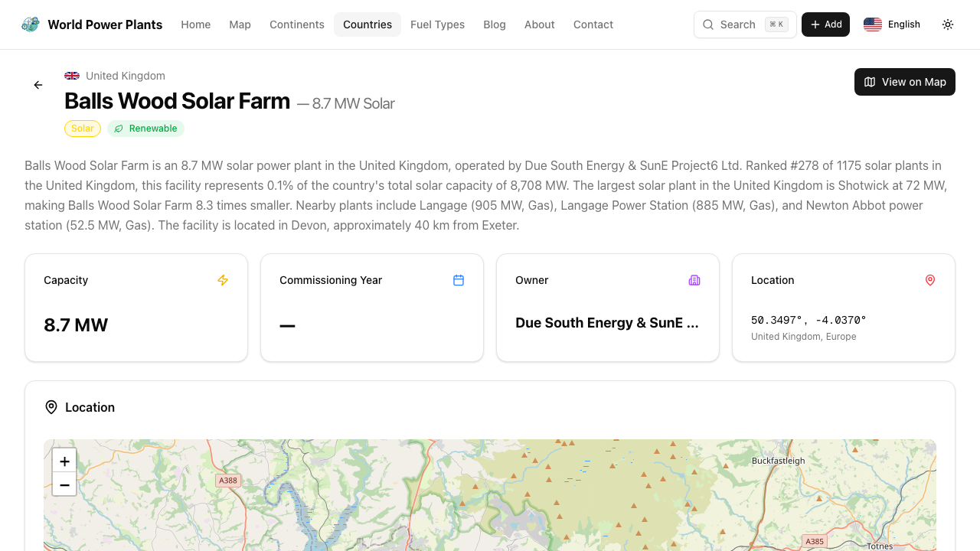Click the lightning bolt icon on Capacity card

coord(223,280)
